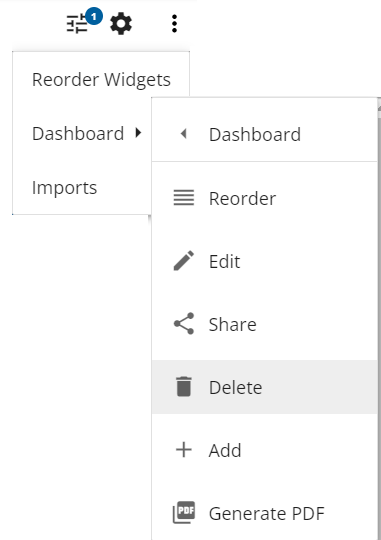Open the three-dot more options menu
The image size is (381, 540).
pos(174,24)
